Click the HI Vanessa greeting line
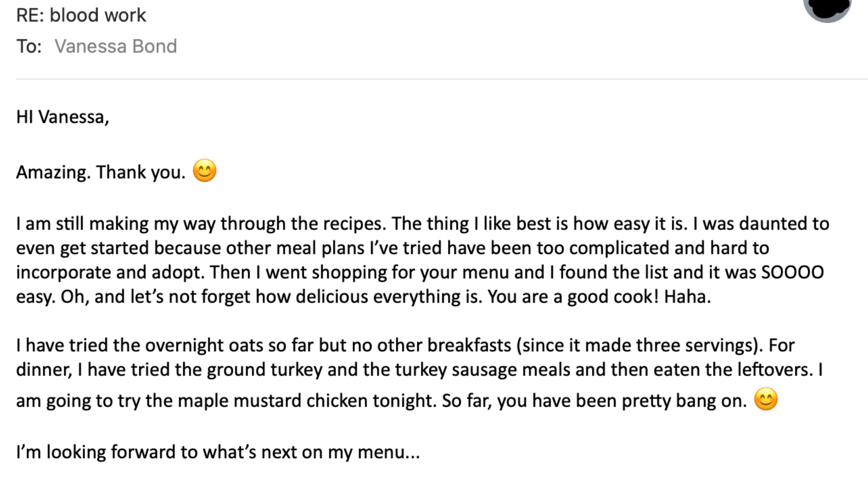This screenshot has width=868, height=488. click(x=63, y=117)
